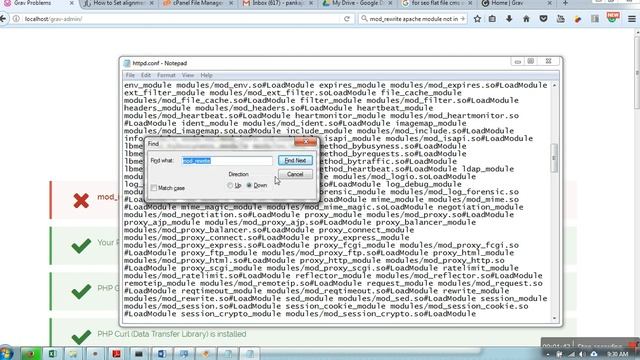Open Notepad File menu
Image resolution: width=640 pixels, height=360 pixels.
coord(130,76)
